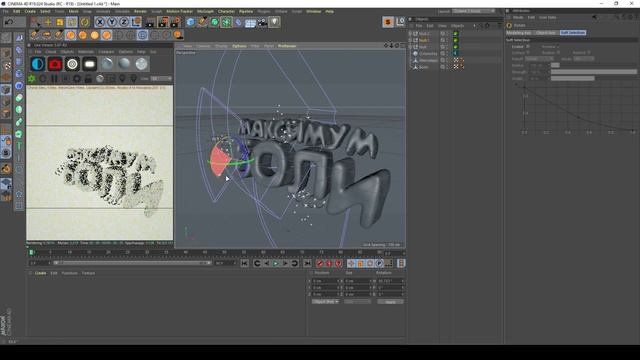Click the green Subdivision Surface generator icon
Screen dimensions: 640x360
214,22
